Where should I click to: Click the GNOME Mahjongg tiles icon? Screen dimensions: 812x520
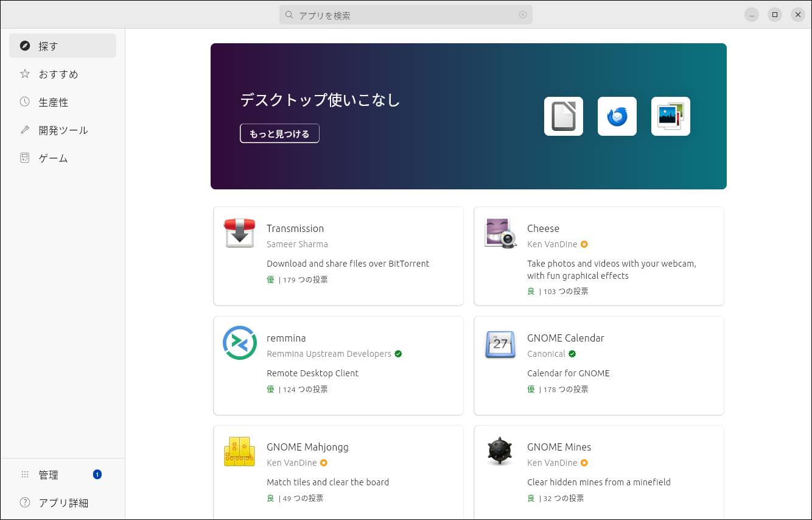pyautogui.click(x=240, y=452)
